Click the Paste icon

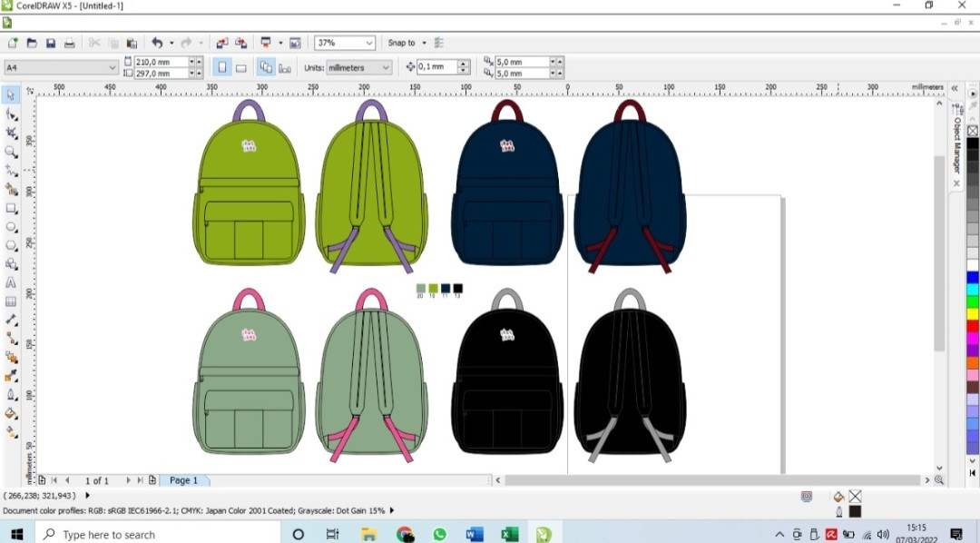[132, 43]
